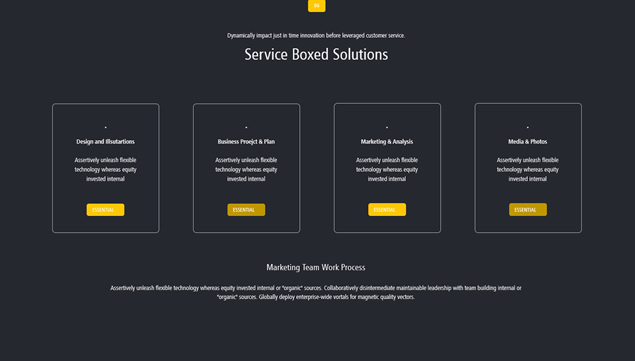Click description text in Business Project & Plan card

[x=246, y=169]
